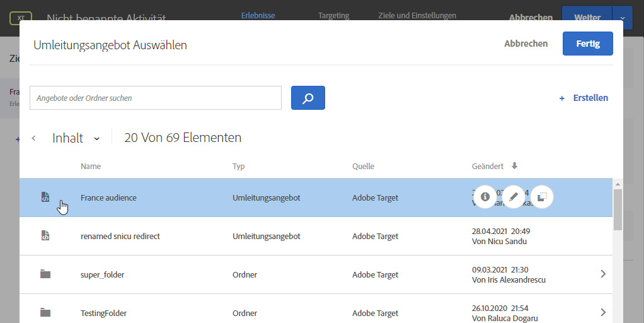This screenshot has height=323, width=644.
Task: Focus the Angebote oder Ordner search field
Action: (x=156, y=98)
